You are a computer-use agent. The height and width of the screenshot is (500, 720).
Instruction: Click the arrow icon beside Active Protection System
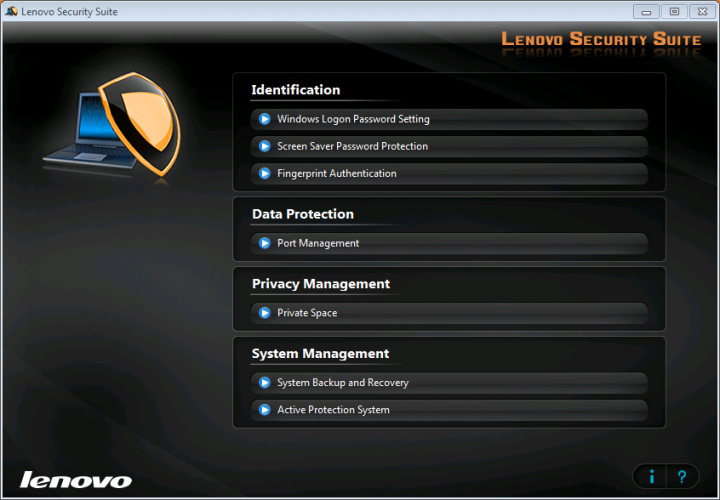tap(264, 410)
